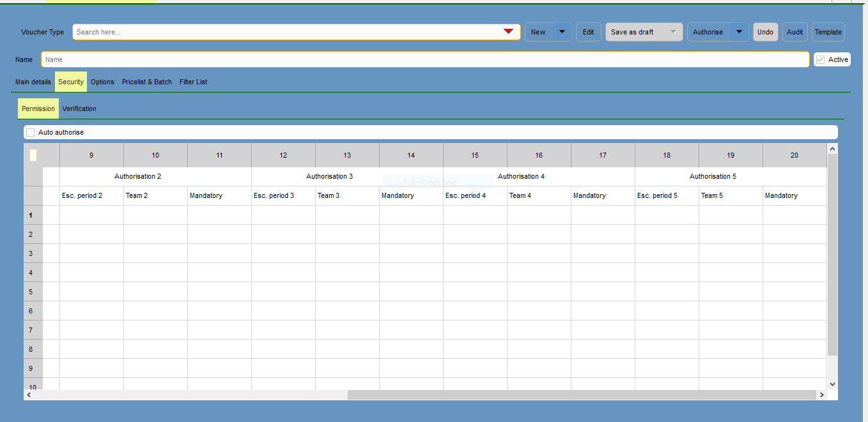Viewport: 868px width, 422px height.
Task: Switch to the Main details tab
Action: 33,82
